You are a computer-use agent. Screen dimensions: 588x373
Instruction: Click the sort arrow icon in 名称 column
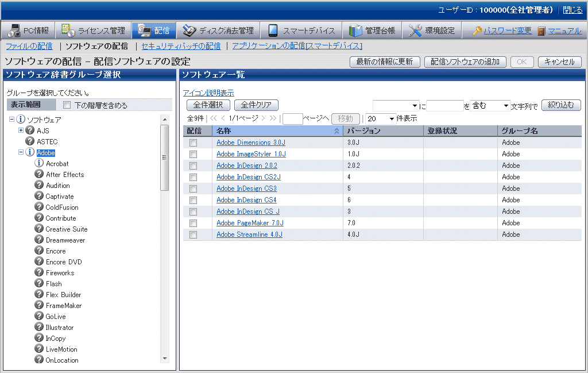(x=336, y=131)
